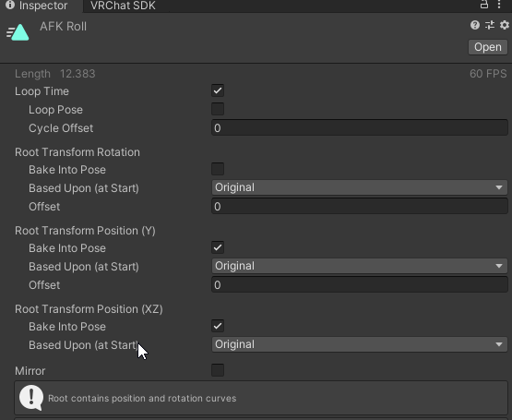Click the Inspector tab info icon
The height and width of the screenshot is (420, 512).
tap(10, 5)
